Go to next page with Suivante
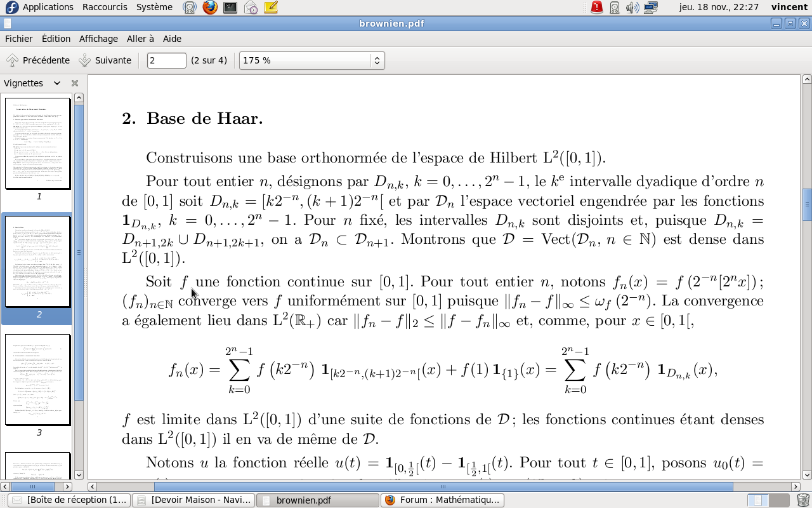The image size is (812, 508). [105, 60]
